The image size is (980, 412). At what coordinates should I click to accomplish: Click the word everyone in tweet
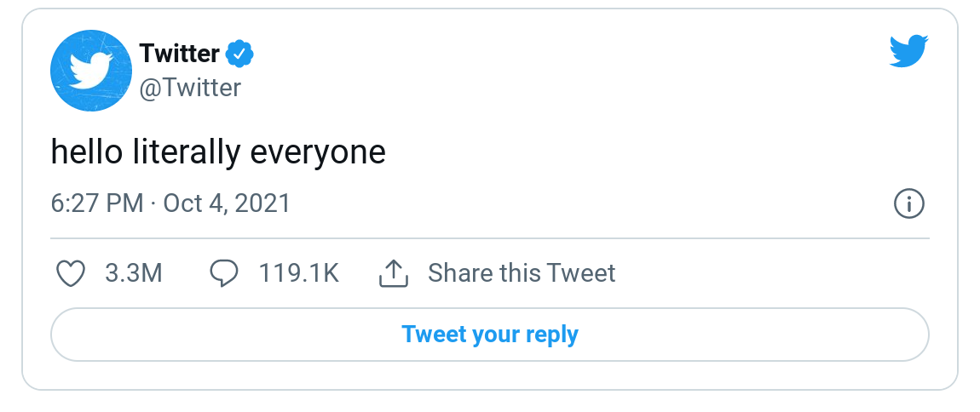pos(318,153)
